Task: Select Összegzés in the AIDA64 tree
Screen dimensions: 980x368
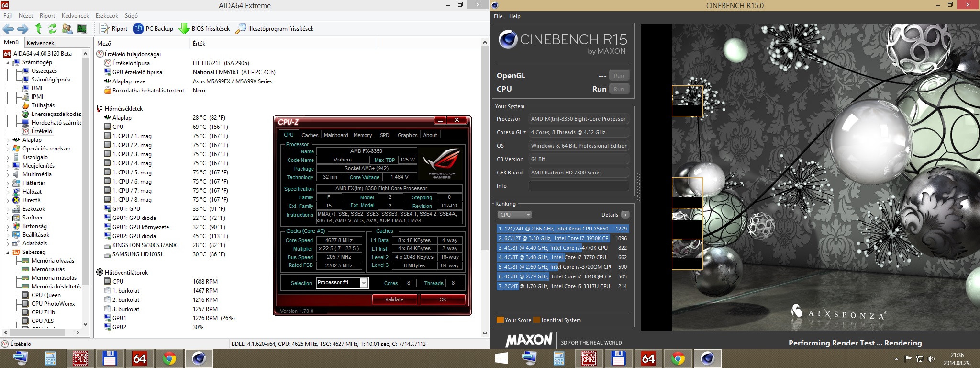Action: pyautogui.click(x=44, y=71)
